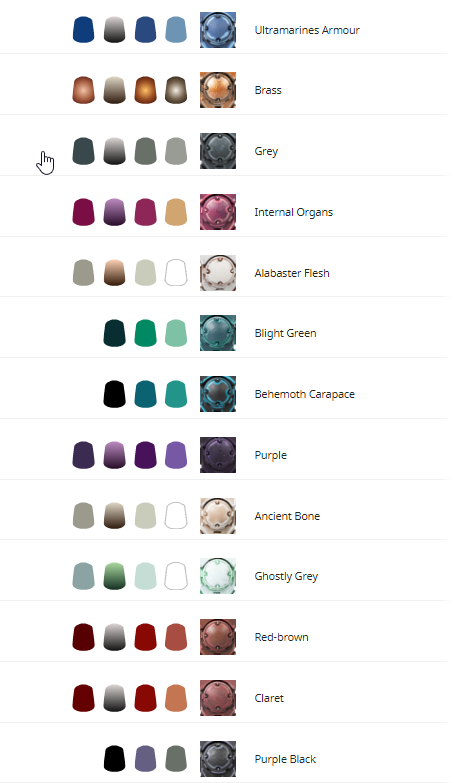Select the Purple Black scheme name
This screenshot has width=455, height=783.
click(285, 759)
